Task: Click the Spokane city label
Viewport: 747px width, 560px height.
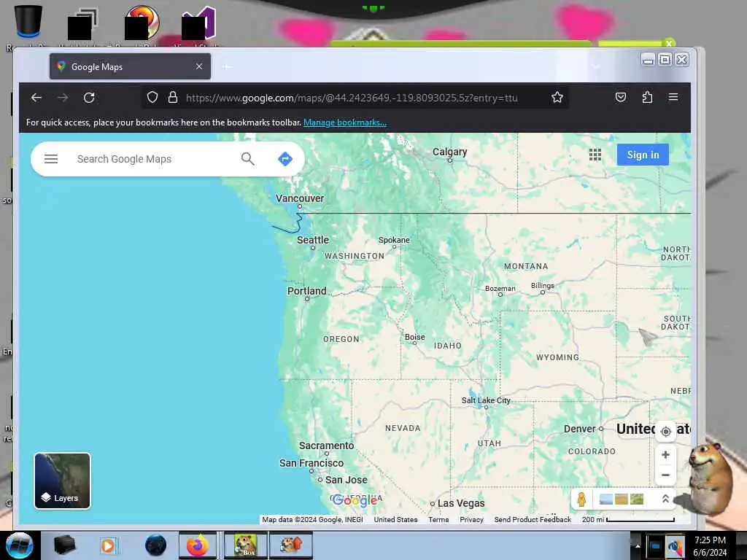Action: click(x=394, y=240)
